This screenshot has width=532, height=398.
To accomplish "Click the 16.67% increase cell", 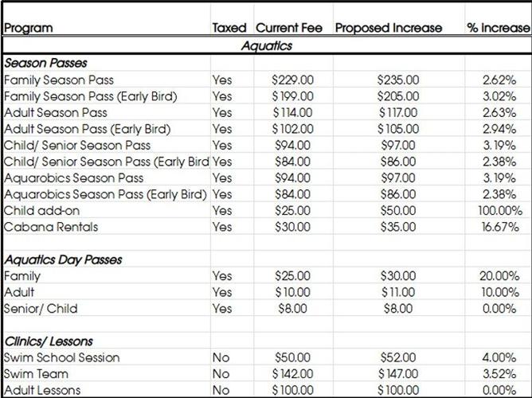I will pos(500,226).
